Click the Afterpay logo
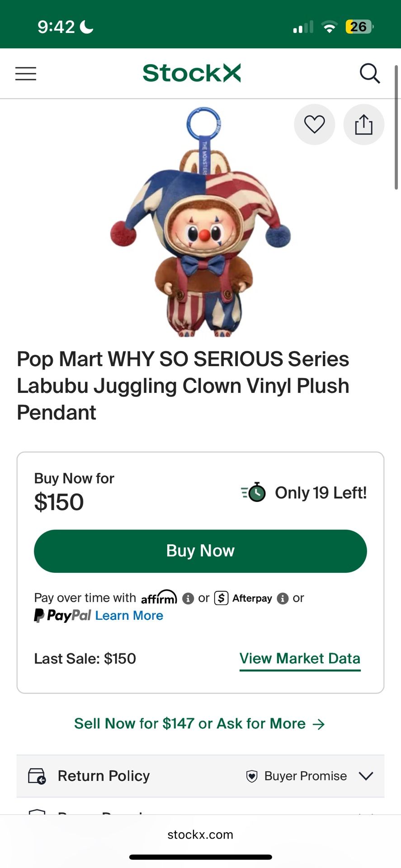The width and height of the screenshot is (401, 868). coord(243,598)
